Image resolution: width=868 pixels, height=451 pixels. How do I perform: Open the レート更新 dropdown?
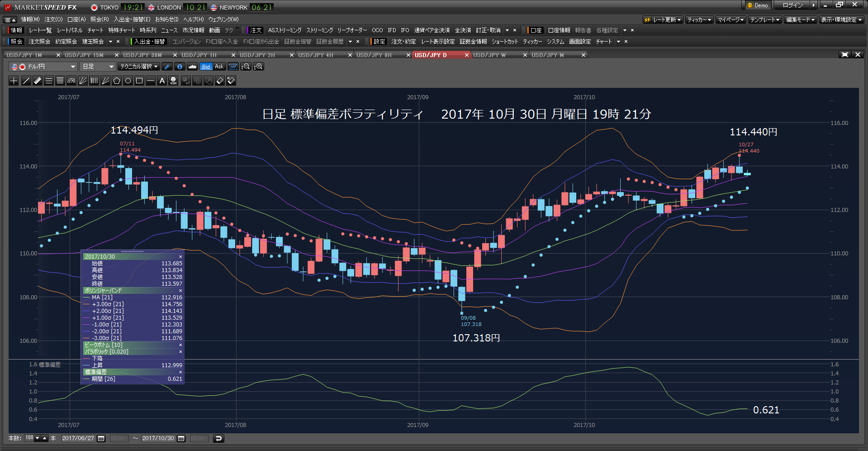point(663,20)
